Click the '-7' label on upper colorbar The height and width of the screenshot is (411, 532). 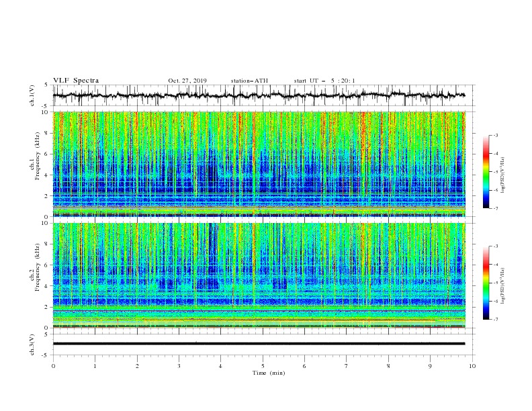tap(495, 208)
